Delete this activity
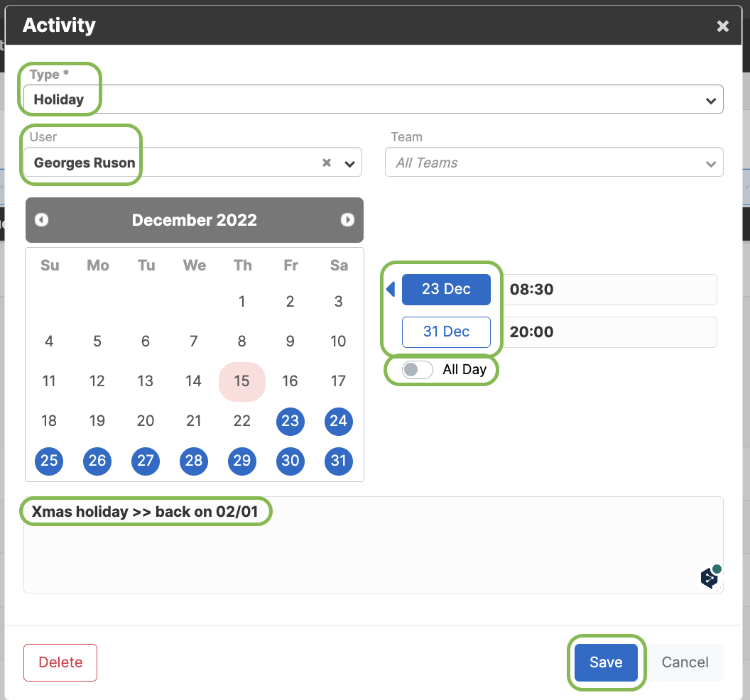Screen dimensions: 750x700 click(x=60, y=662)
